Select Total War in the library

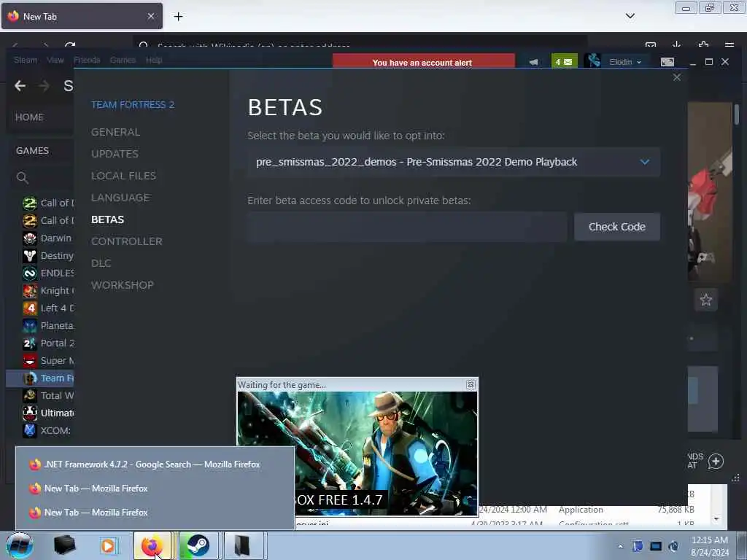48,395
